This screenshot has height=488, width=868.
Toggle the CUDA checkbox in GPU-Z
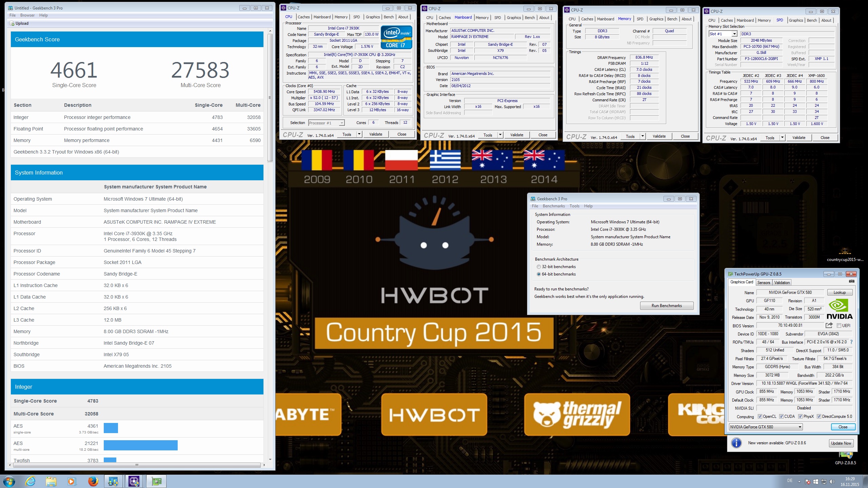[x=781, y=416]
